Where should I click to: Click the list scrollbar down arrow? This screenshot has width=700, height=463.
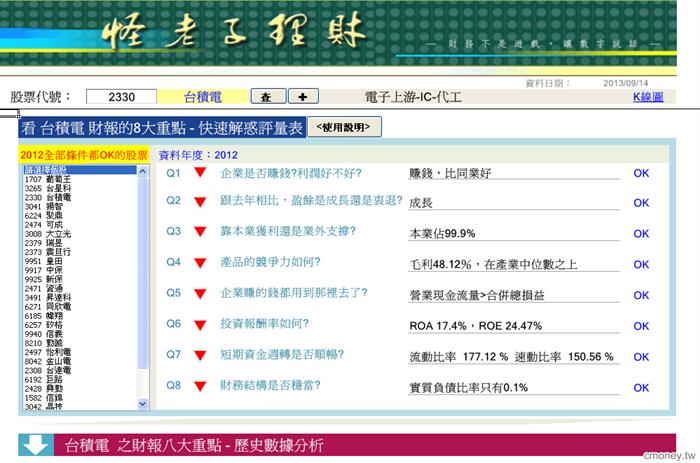[143, 404]
